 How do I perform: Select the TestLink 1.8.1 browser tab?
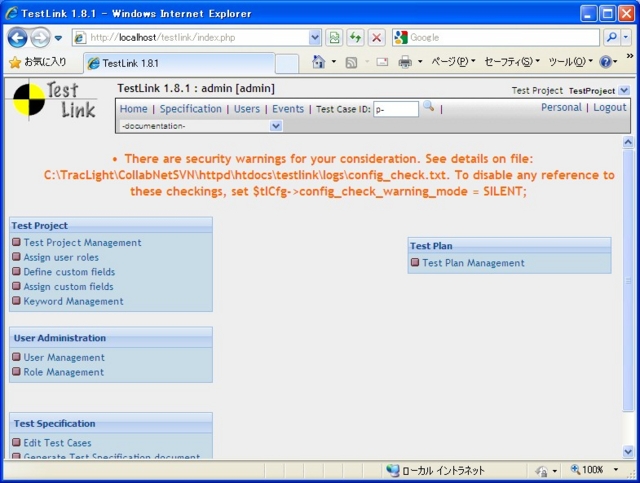coord(179,63)
